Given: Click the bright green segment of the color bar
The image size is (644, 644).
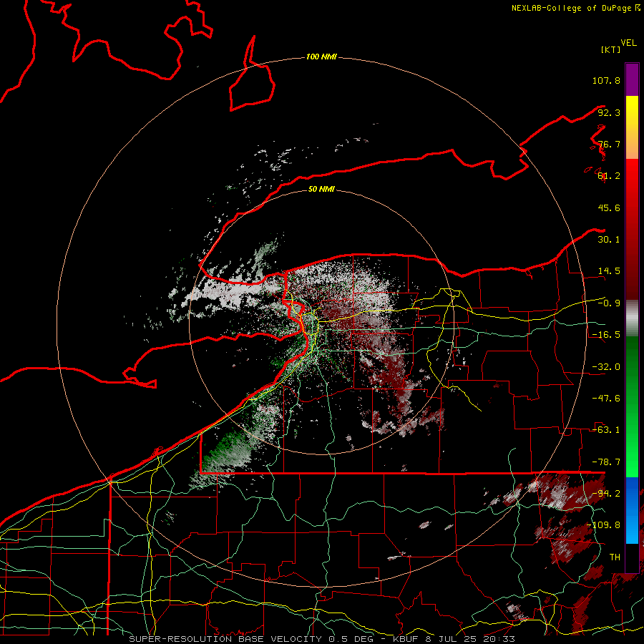Looking at the screenshot, I should tap(632, 406).
